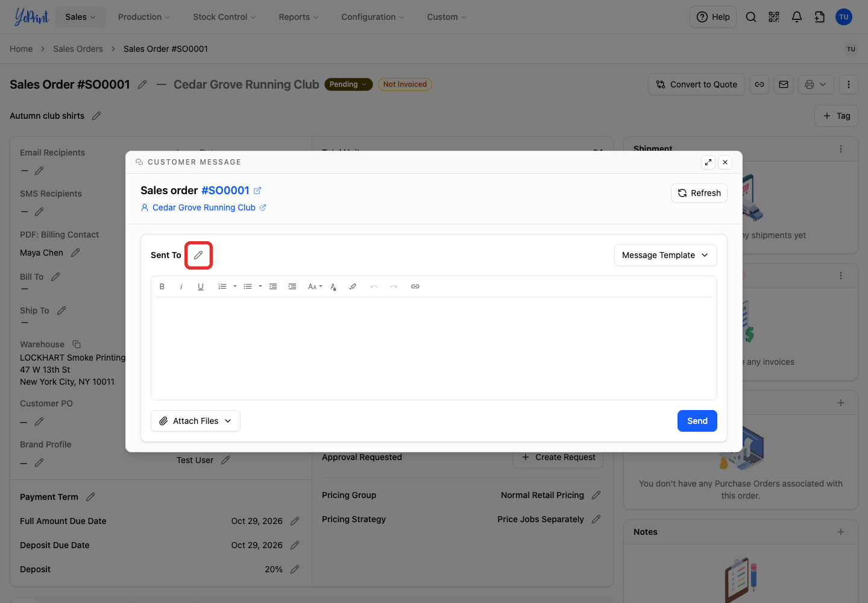Screen dimensions: 868x603
Task: Open the Reports menu
Action: pos(298,17)
